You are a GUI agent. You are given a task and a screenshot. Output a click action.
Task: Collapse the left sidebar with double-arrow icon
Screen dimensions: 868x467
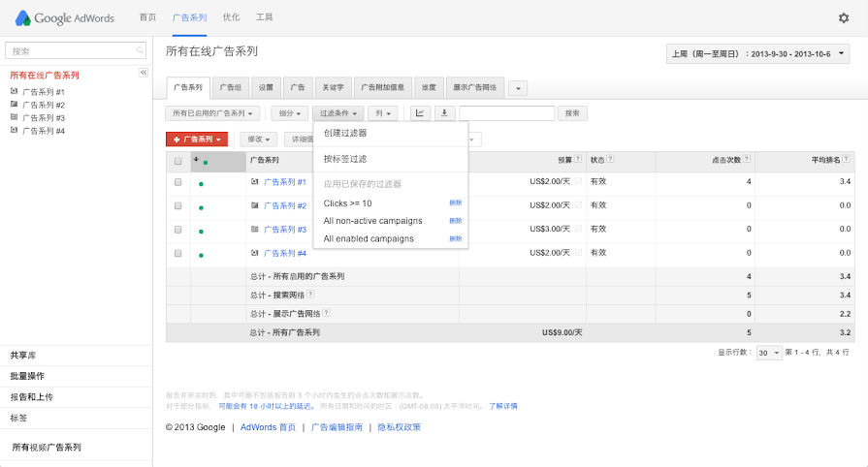[x=144, y=73]
